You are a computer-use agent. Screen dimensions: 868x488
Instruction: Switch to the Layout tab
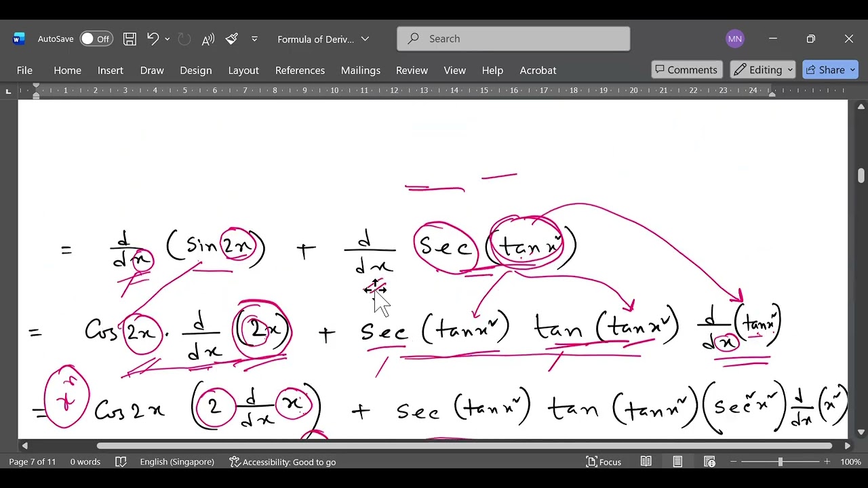(243, 70)
